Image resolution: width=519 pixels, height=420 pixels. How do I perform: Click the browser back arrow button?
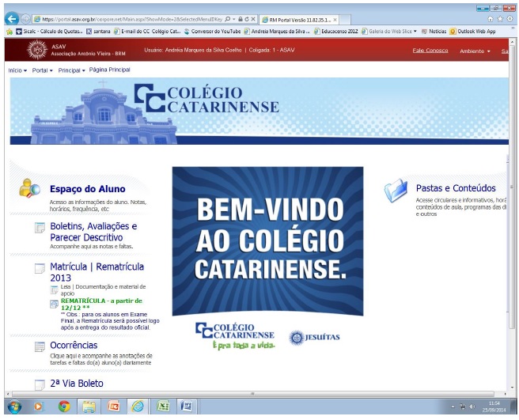(12, 19)
